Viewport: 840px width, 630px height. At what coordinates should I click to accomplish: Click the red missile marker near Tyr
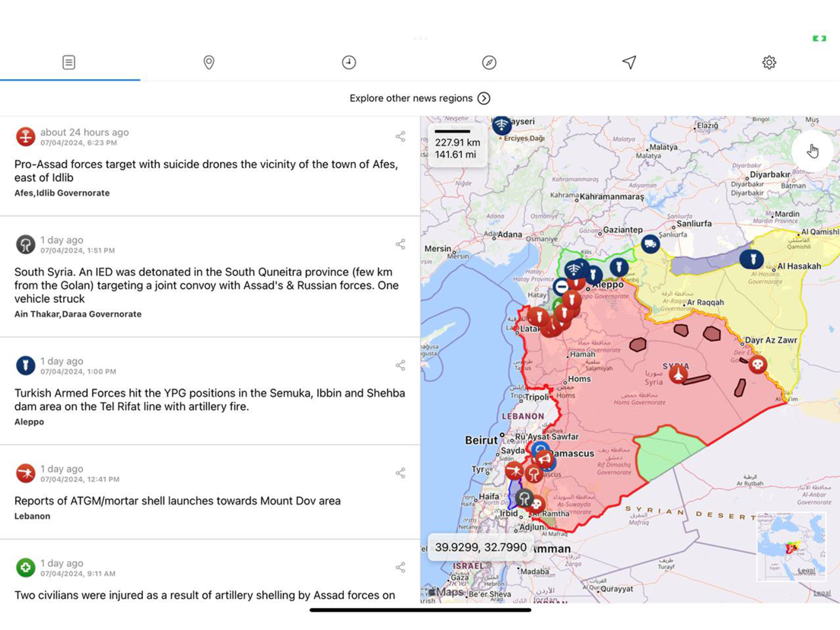(514, 472)
